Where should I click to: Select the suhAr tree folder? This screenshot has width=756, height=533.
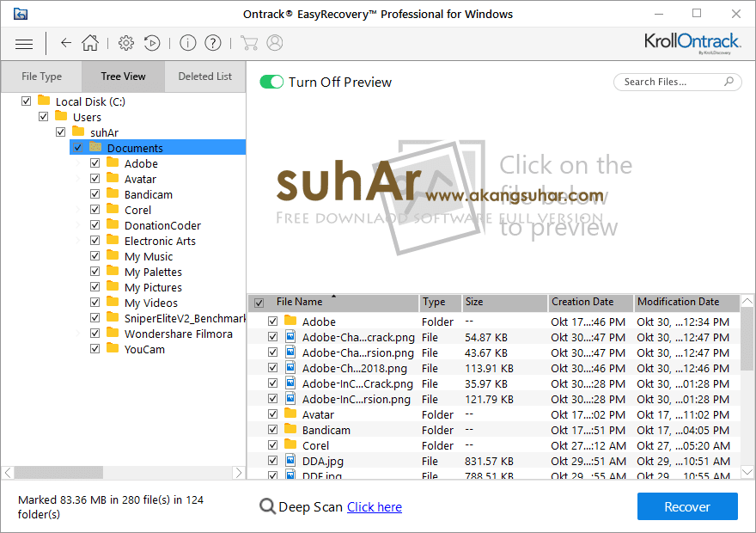click(104, 132)
